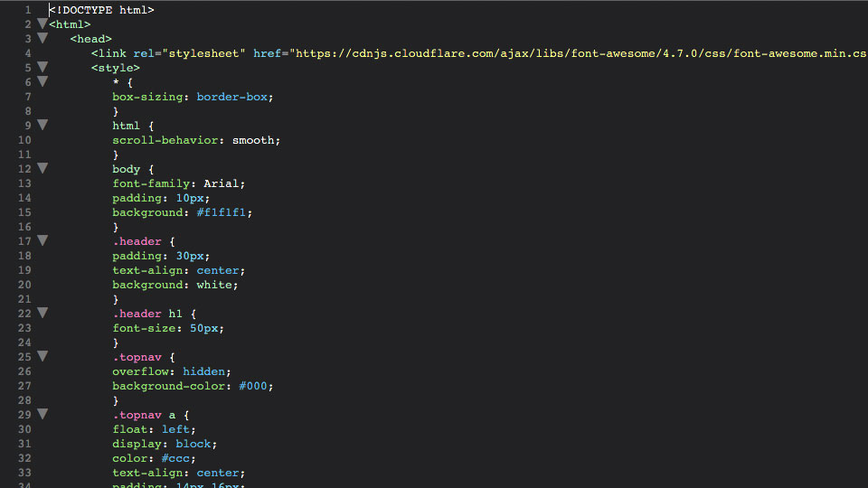Click line number 27 in the gutter
The width and height of the screenshot is (868, 488).
tap(24, 386)
